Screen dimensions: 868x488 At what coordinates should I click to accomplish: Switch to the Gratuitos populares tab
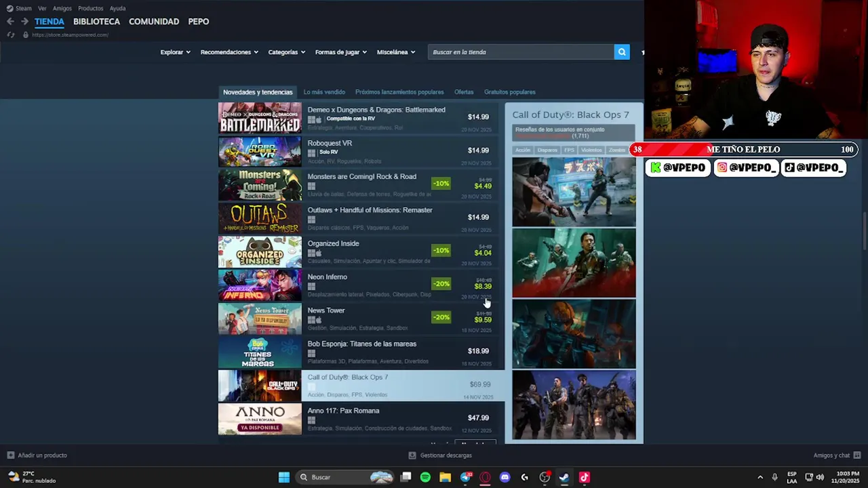click(x=510, y=92)
